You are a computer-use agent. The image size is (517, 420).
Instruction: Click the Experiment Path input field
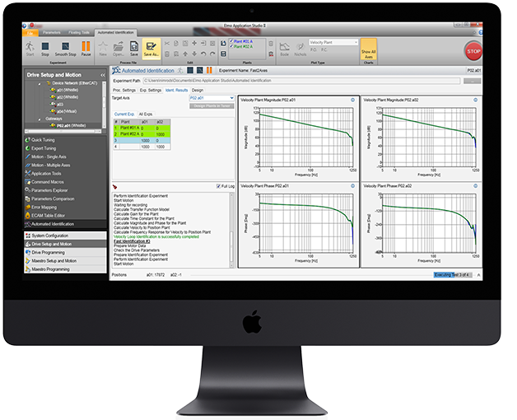coord(301,81)
